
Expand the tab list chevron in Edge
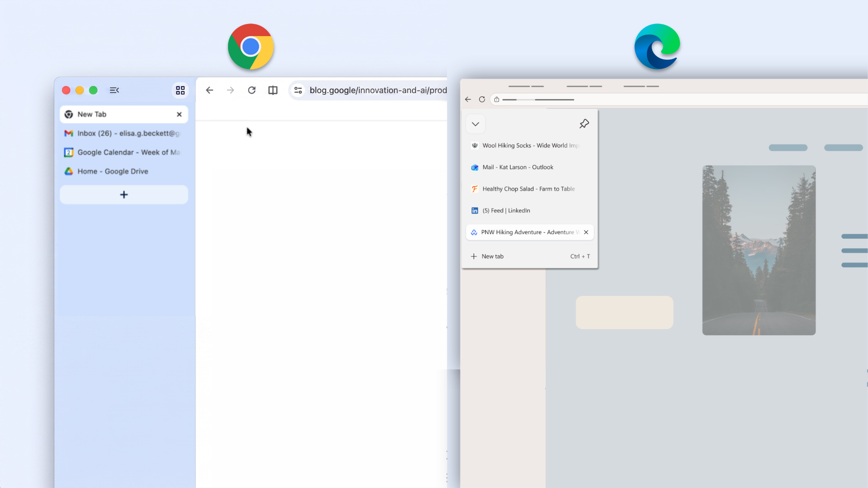tap(475, 123)
